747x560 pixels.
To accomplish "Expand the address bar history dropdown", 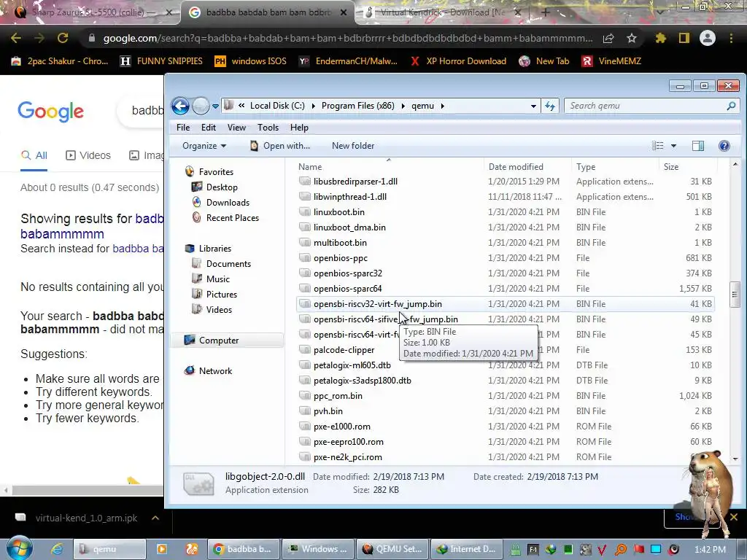I will pos(533,106).
